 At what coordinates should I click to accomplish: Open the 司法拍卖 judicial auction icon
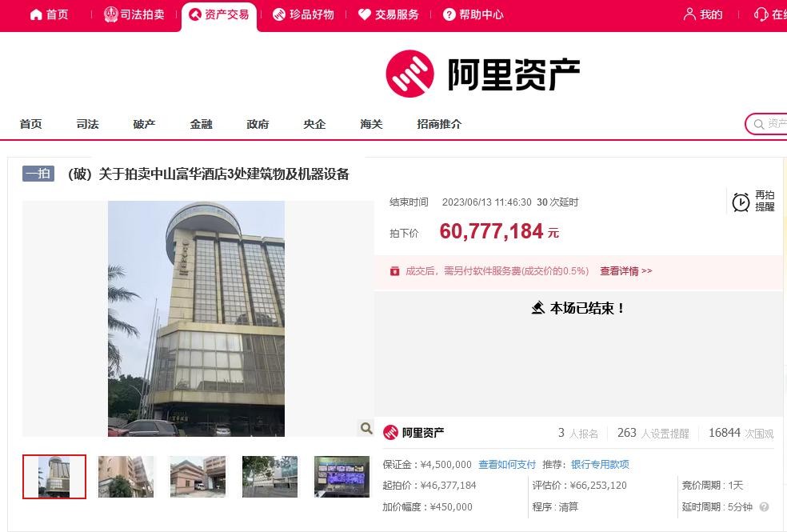(x=111, y=14)
